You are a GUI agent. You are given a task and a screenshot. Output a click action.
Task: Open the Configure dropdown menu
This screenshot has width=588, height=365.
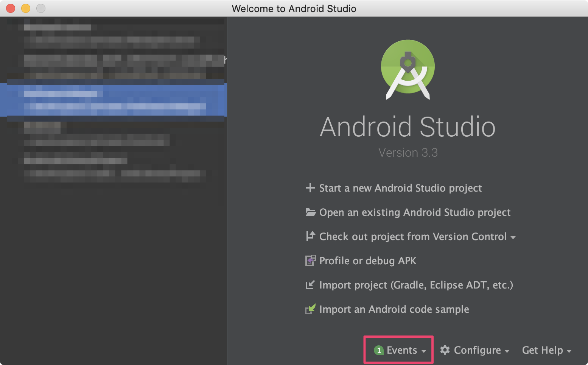474,350
